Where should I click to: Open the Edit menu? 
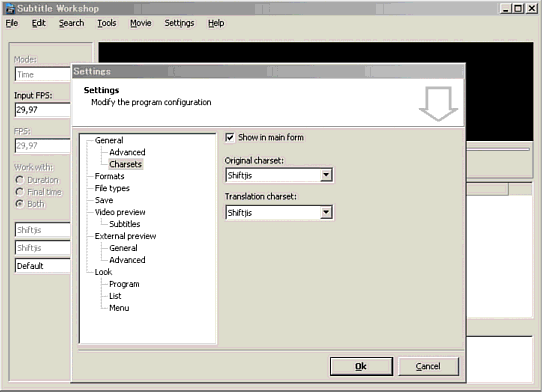tap(38, 23)
